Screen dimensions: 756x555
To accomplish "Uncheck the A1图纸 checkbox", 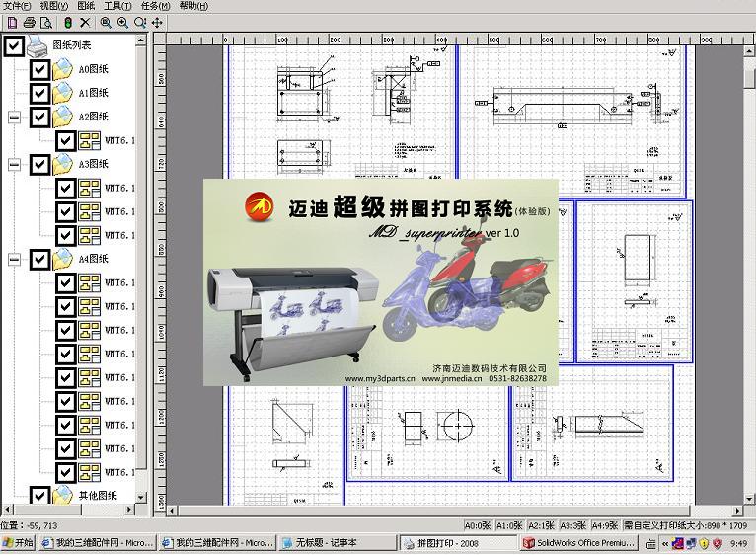I will click(39, 93).
